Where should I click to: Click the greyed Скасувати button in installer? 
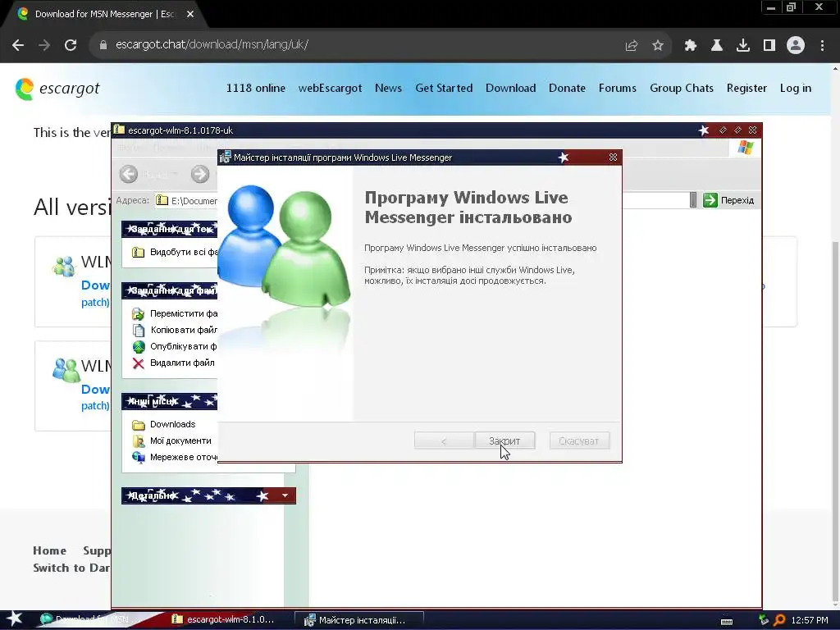[579, 441]
